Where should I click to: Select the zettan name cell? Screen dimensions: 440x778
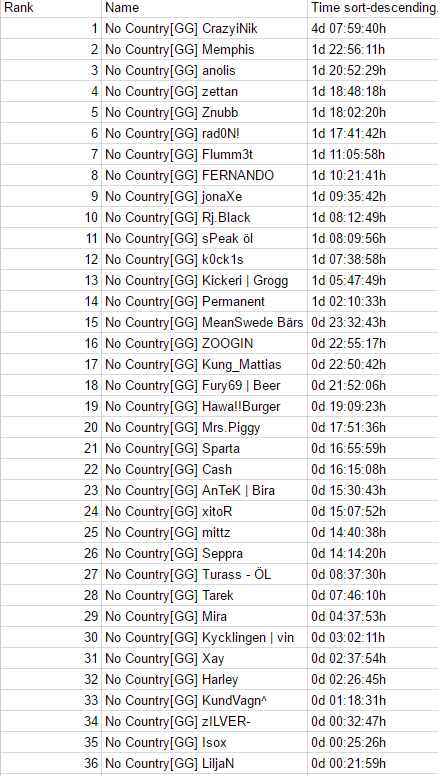coord(204,91)
